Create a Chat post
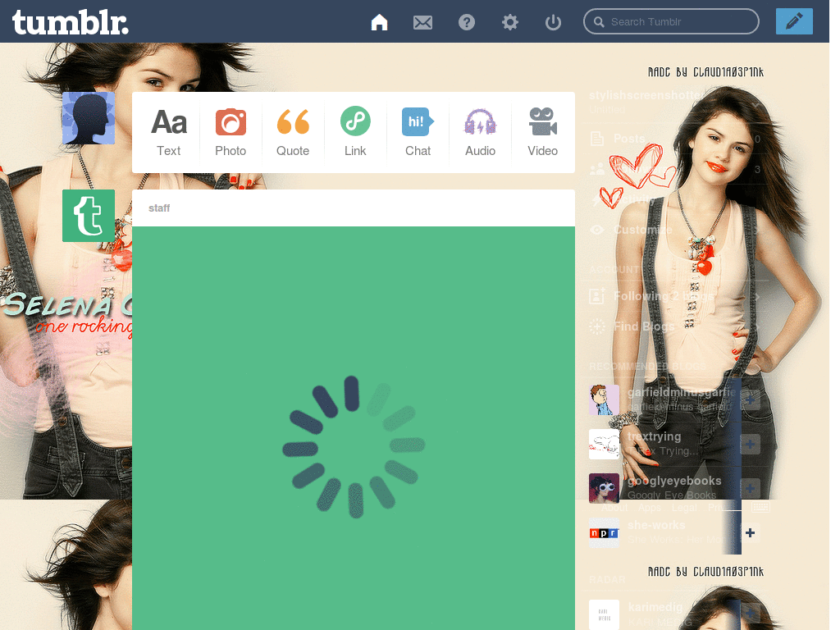Viewport: 840px width, 630px height. [418, 131]
